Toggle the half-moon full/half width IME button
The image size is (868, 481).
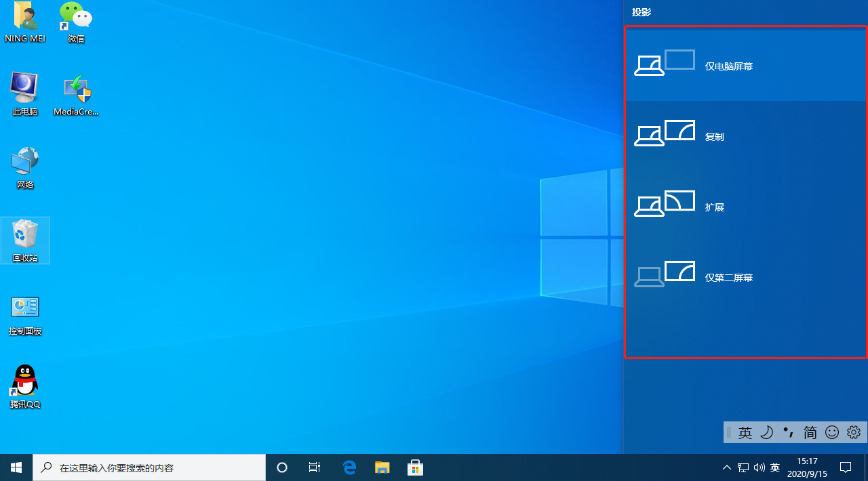coord(766,432)
